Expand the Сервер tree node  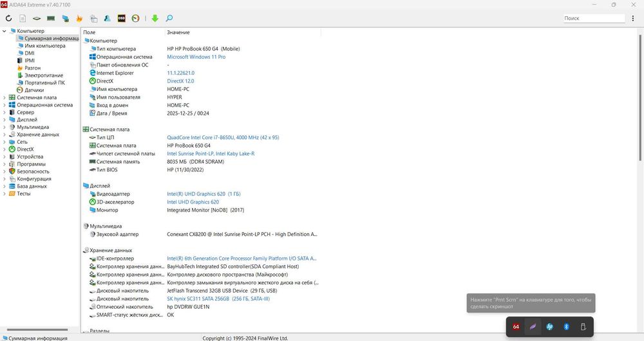[x=4, y=112]
